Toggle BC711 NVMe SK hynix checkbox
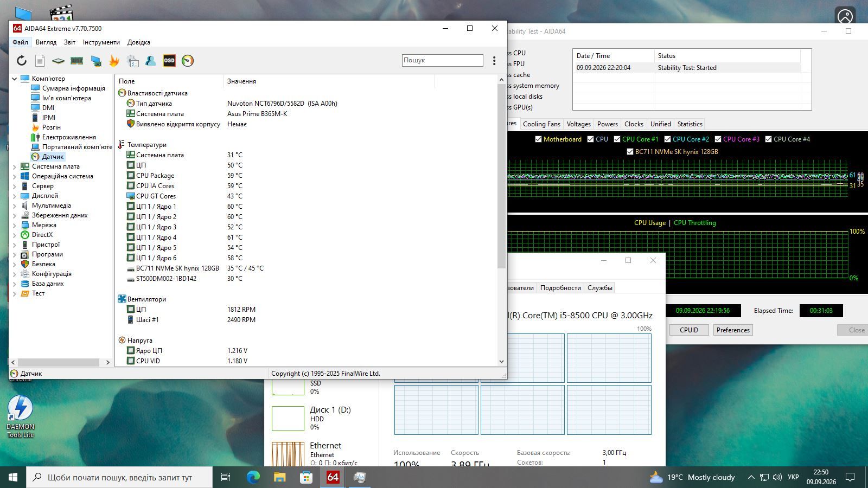The width and height of the screenshot is (868, 488). (630, 152)
